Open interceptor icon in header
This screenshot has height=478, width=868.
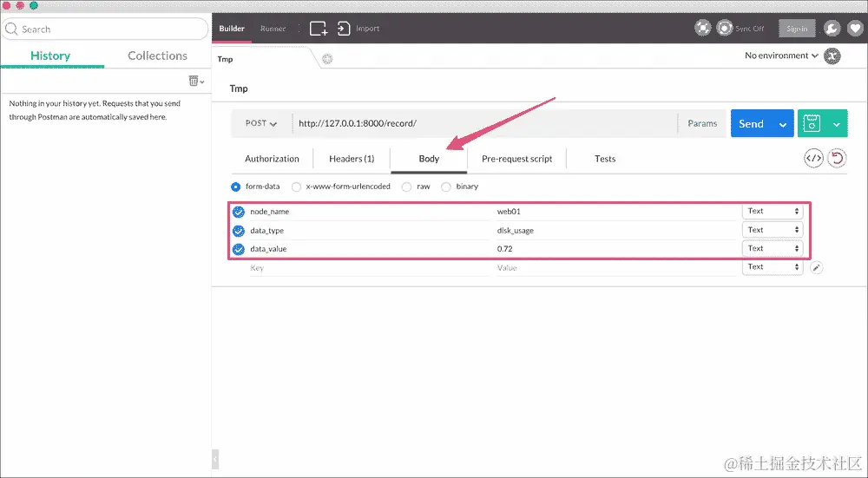click(702, 29)
